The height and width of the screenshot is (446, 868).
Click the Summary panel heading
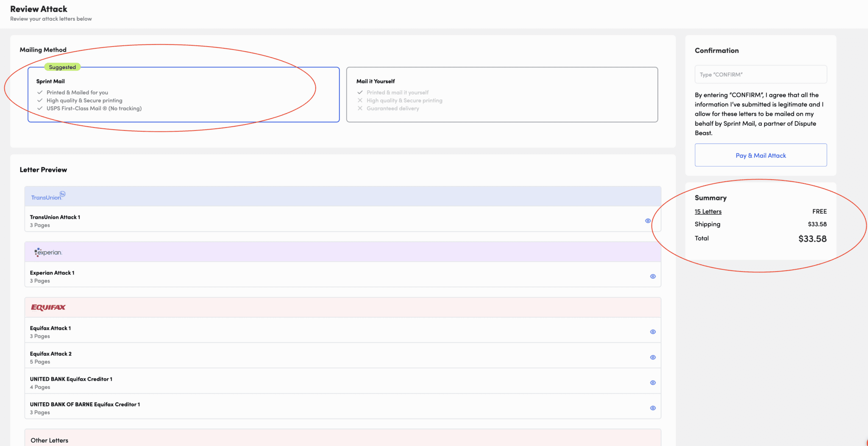tap(710, 197)
